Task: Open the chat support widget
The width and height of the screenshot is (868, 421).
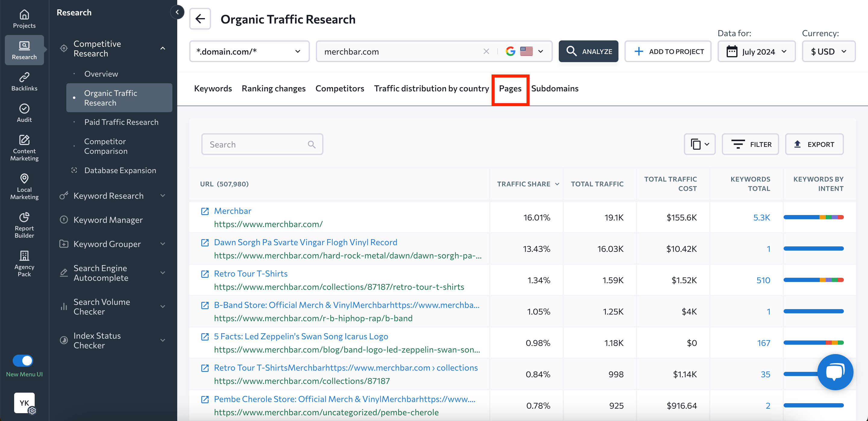Action: tap(835, 372)
